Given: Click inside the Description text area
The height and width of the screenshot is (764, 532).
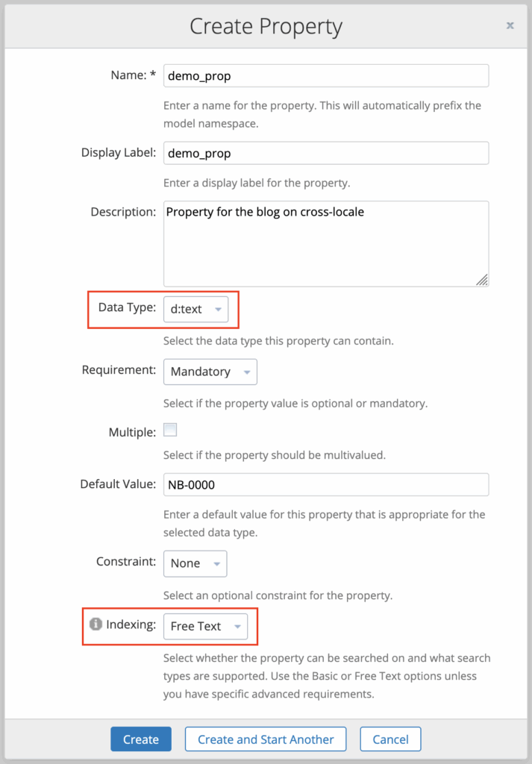Looking at the screenshot, I should tap(326, 243).
